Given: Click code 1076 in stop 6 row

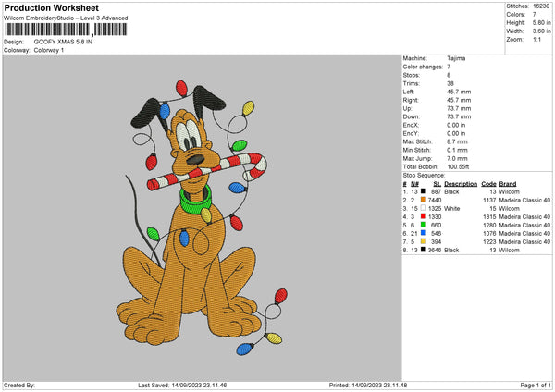Looking at the screenshot, I should [489, 233].
